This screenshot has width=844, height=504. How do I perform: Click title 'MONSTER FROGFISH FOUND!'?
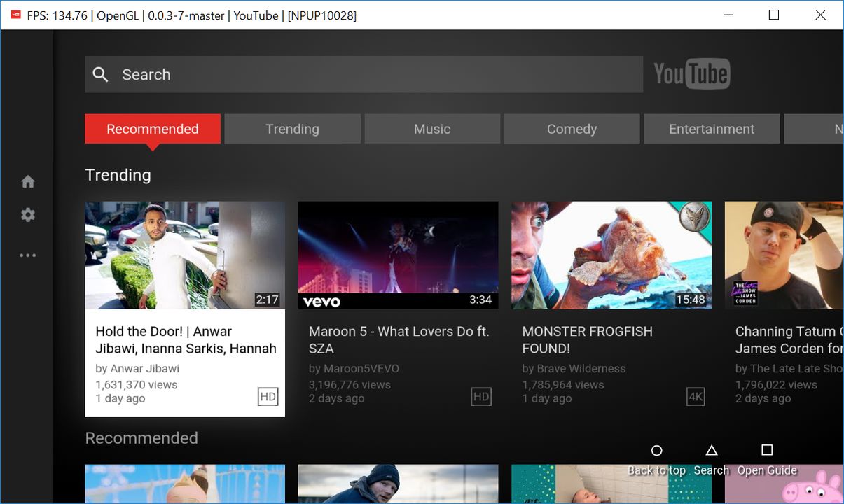[587, 340]
